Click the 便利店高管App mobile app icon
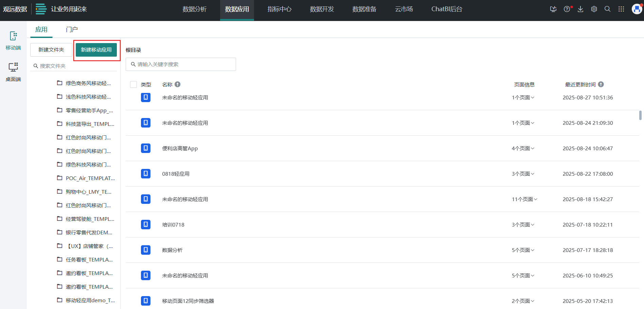Image resolution: width=644 pixels, height=309 pixels. point(146,148)
